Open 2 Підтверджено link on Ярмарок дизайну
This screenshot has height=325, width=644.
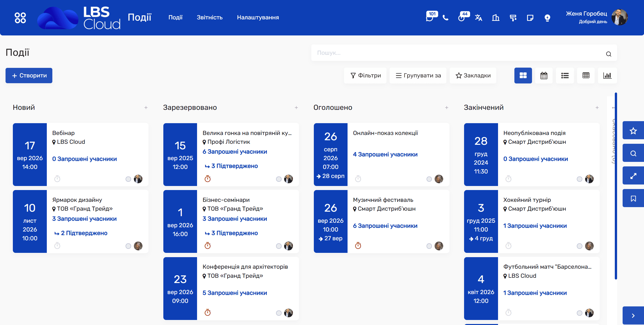(81, 233)
